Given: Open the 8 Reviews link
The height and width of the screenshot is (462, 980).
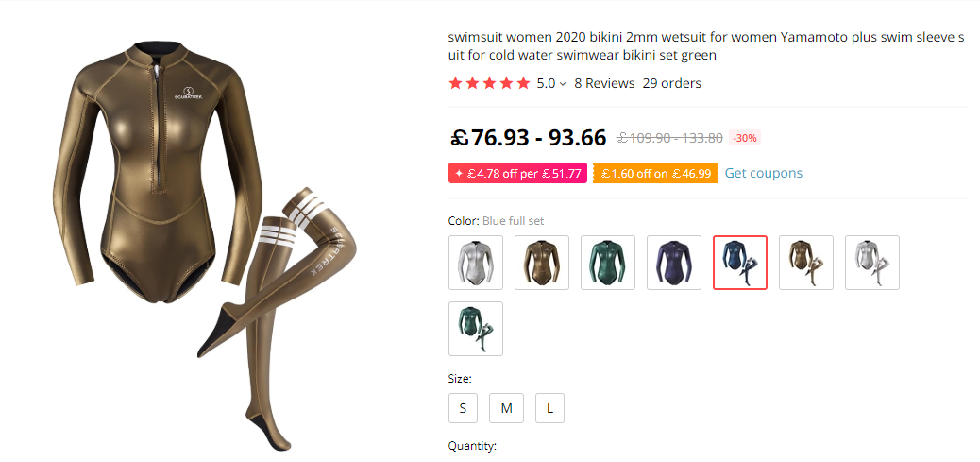Looking at the screenshot, I should click(x=604, y=83).
